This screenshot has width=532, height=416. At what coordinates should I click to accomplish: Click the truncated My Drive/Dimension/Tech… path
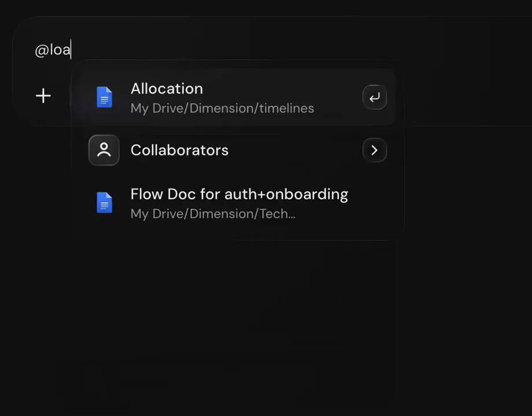click(213, 214)
